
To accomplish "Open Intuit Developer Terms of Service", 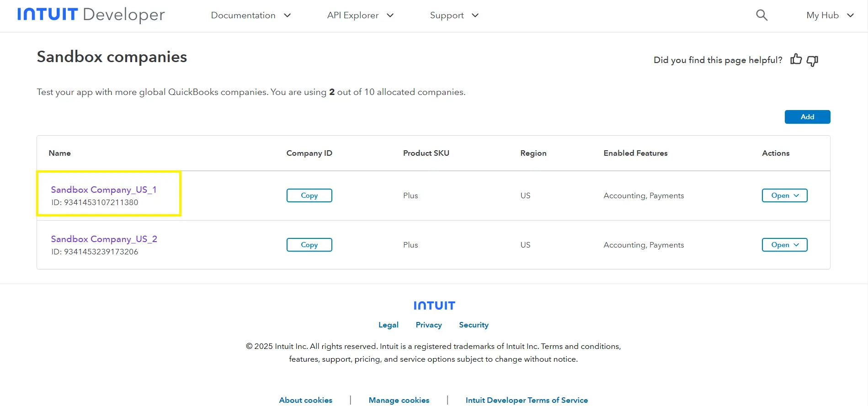I will pyautogui.click(x=527, y=400).
